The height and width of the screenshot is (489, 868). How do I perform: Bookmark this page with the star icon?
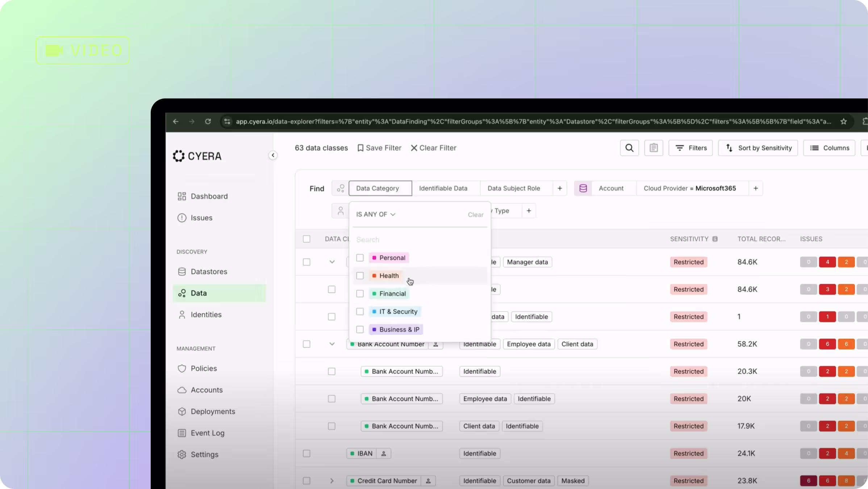click(843, 122)
